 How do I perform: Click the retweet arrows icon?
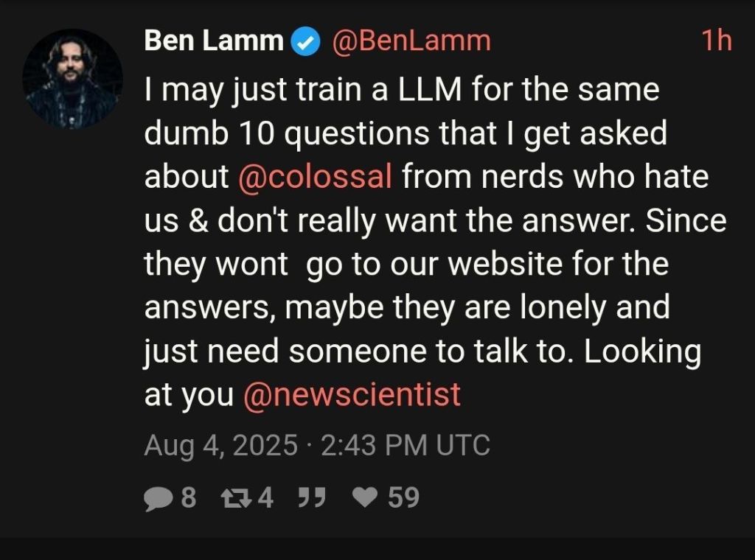[237, 499]
